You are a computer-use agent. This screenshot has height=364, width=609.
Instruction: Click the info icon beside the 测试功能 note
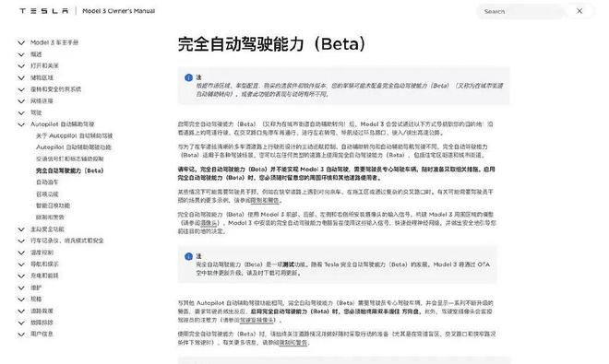189,256
